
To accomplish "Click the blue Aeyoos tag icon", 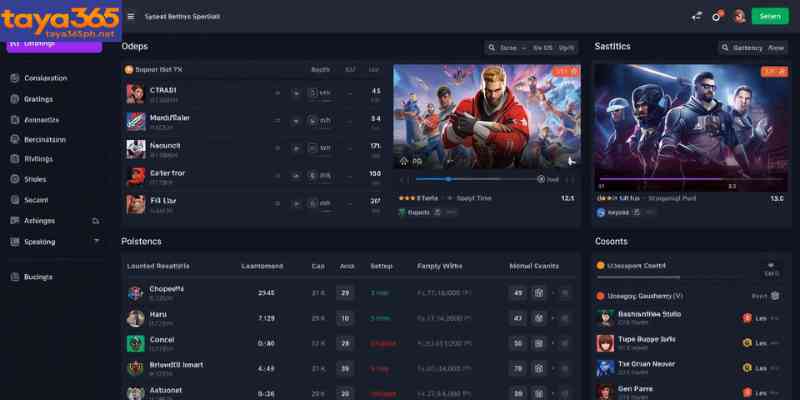I will [601, 212].
